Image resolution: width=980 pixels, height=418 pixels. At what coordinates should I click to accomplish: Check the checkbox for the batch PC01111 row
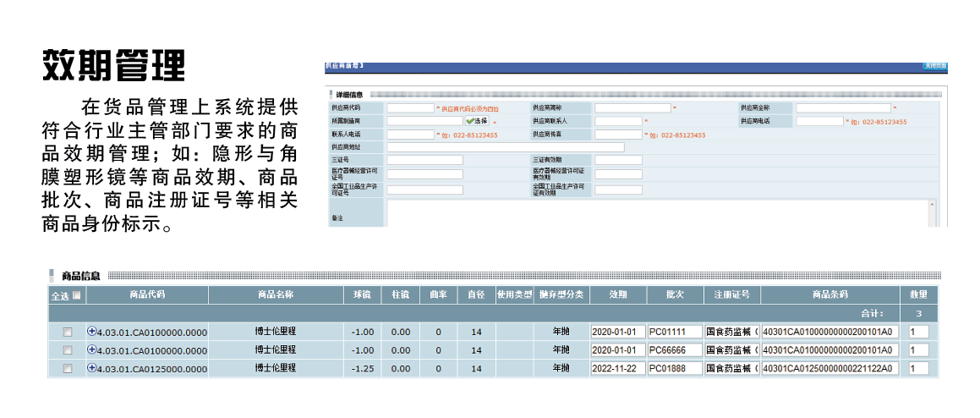pyautogui.click(x=68, y=332)
